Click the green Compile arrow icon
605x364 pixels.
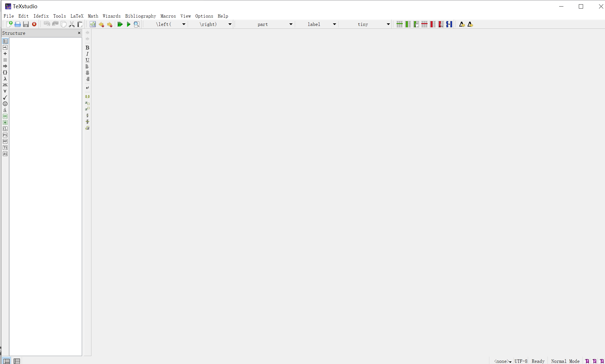pyautogui.click(x=128, y=24)
